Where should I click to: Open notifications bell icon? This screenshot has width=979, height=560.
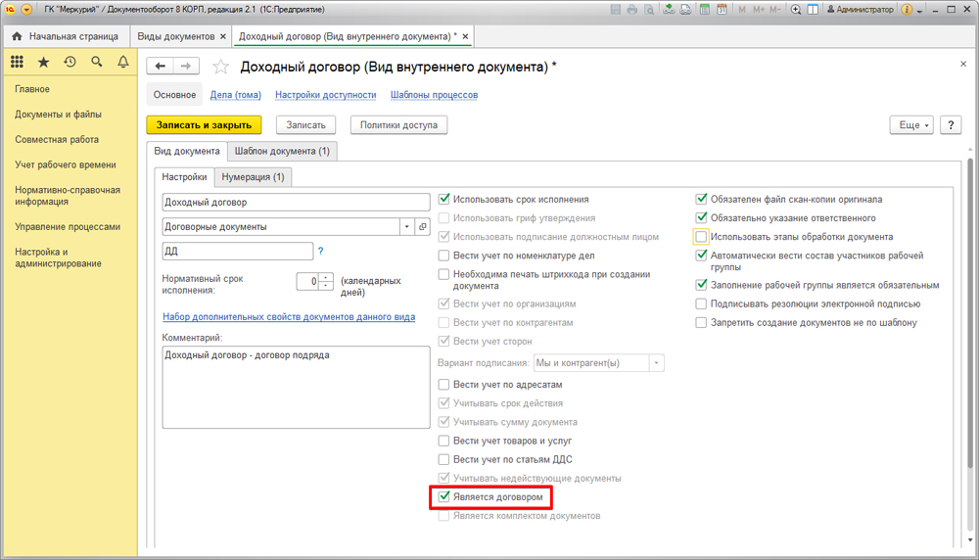[x=122, y=62]
